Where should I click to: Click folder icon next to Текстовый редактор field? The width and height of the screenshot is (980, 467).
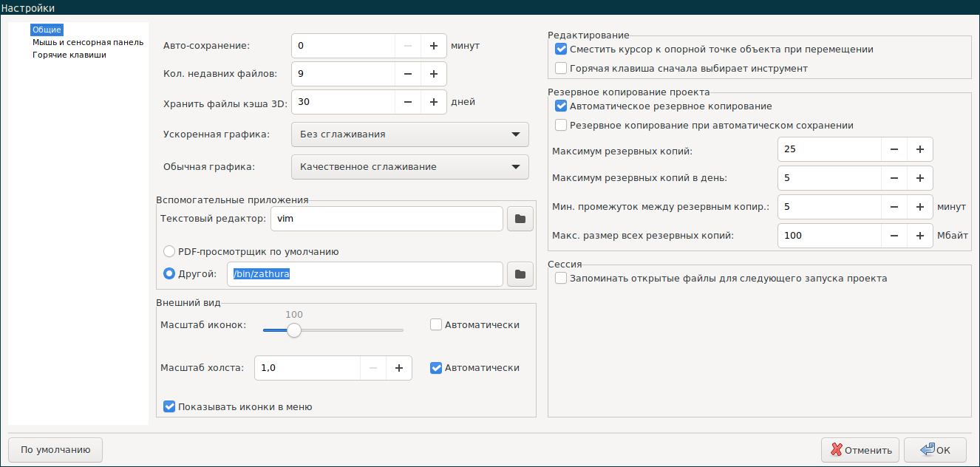[520, 219]
